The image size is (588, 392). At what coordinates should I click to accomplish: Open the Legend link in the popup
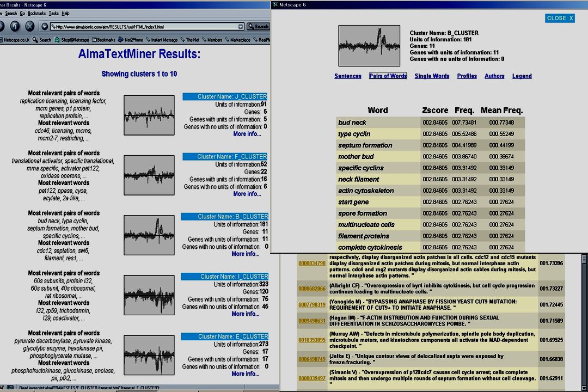pos(522,76)
